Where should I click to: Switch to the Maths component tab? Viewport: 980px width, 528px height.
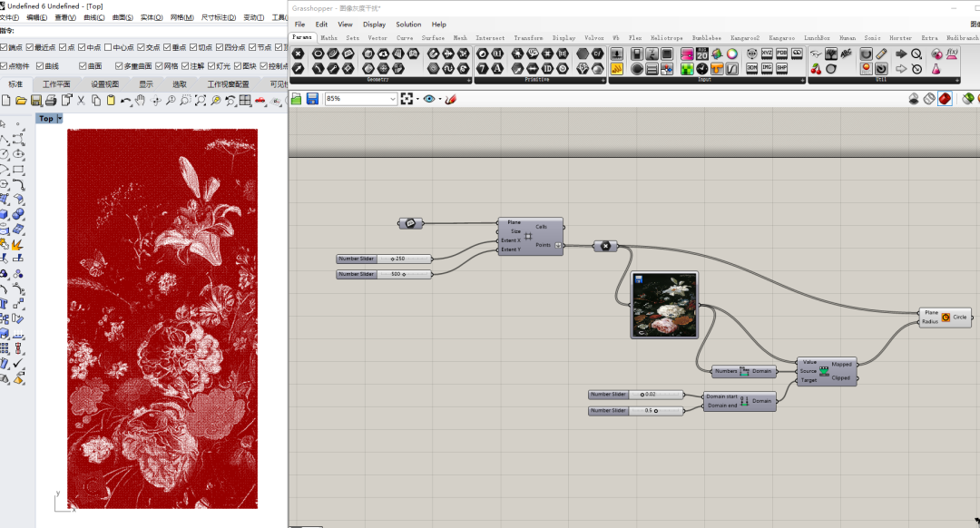[x=328, y=38]
